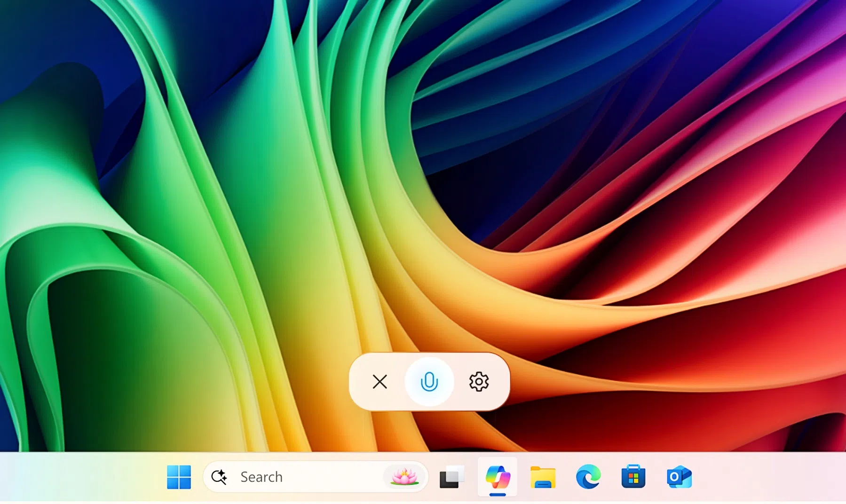Close the voice input floating bar
Viewport: 846px width, 504px height.
(x=380, y=381)
